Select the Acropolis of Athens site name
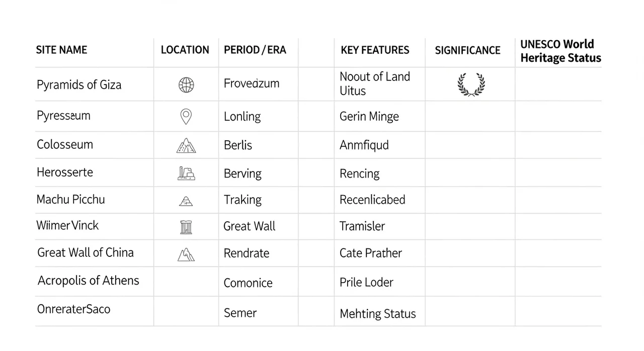 89,281
